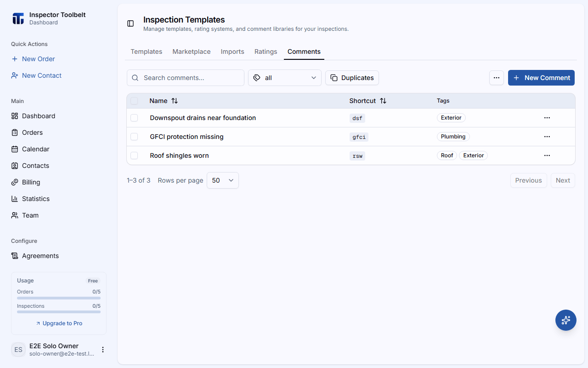Select the Comments tab

pyautogui.click(x=304, y=52)
